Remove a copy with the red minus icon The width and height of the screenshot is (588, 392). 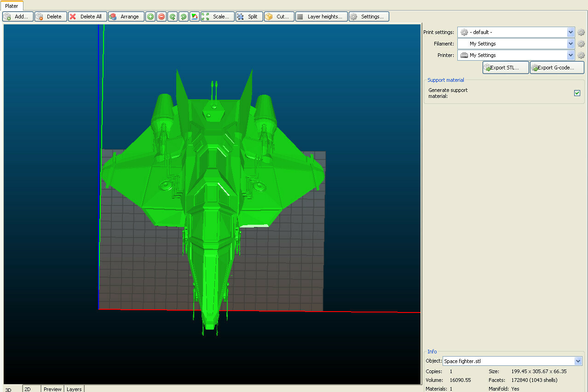pyautogui.click(x=161, y=16)
